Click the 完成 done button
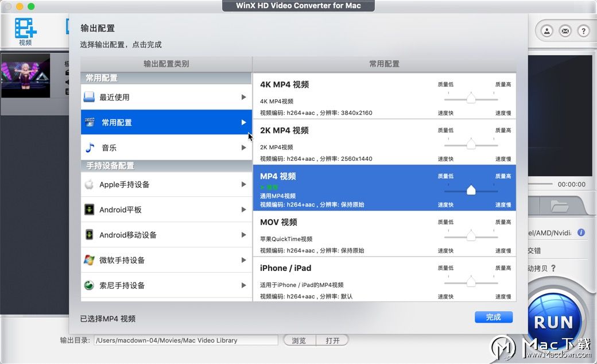The width and height of the screenshot is (597, 364). 494,317
